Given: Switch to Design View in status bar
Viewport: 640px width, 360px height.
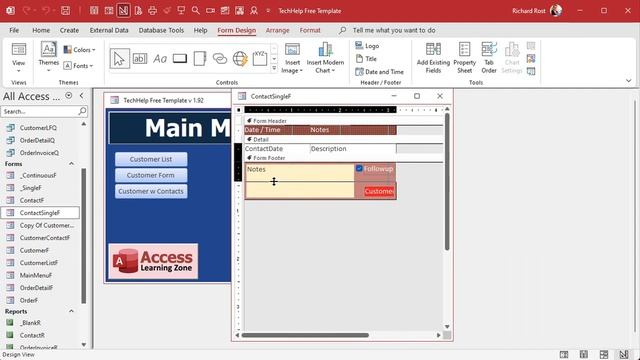Looking at the screenshot, I should 624,354.
